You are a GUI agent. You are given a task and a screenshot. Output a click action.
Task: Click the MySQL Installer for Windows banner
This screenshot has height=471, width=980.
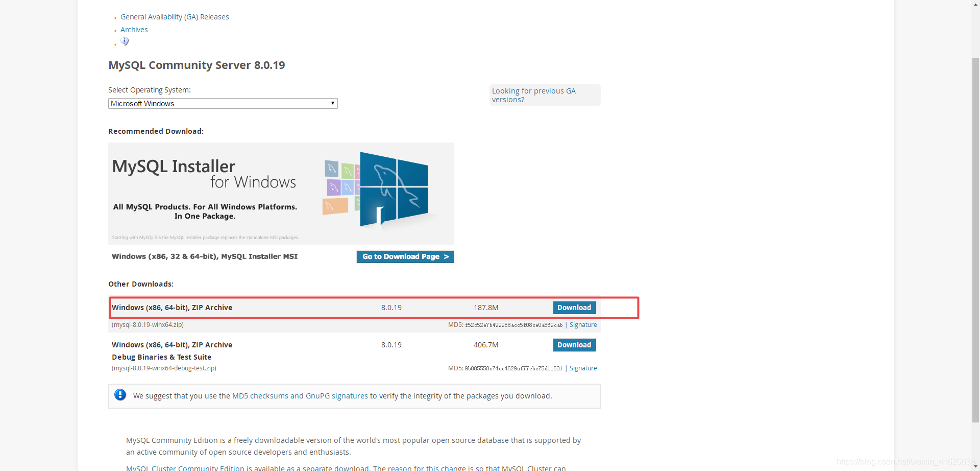click(281, 194)
